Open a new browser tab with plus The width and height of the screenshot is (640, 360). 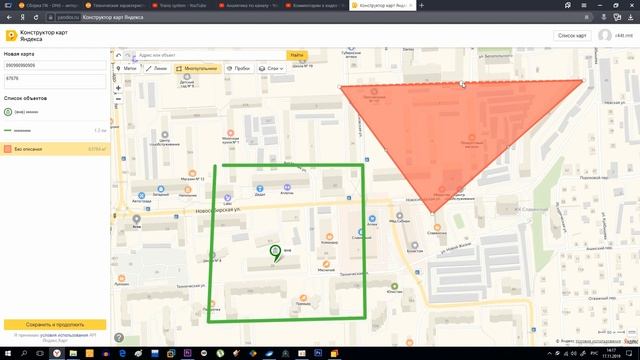(422, 5)
